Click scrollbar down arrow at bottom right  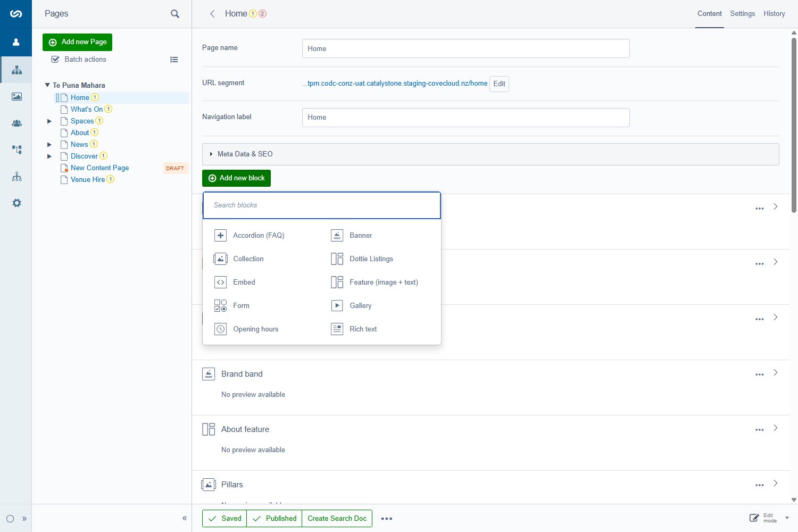pyautogui.click(x=794, y=500)
